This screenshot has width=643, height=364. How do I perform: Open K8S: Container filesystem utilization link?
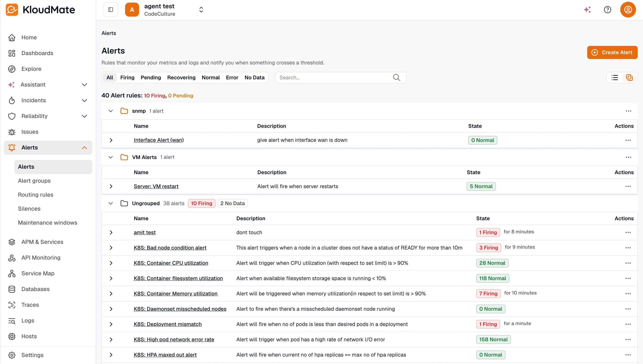point(178,279)
